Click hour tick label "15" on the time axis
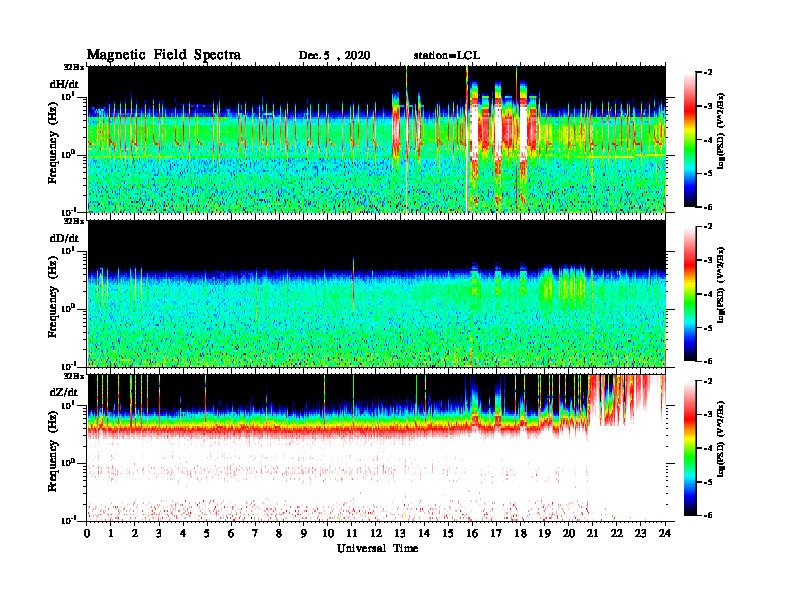The width and height of the screenshot is (792, 612). pos(448,533)
